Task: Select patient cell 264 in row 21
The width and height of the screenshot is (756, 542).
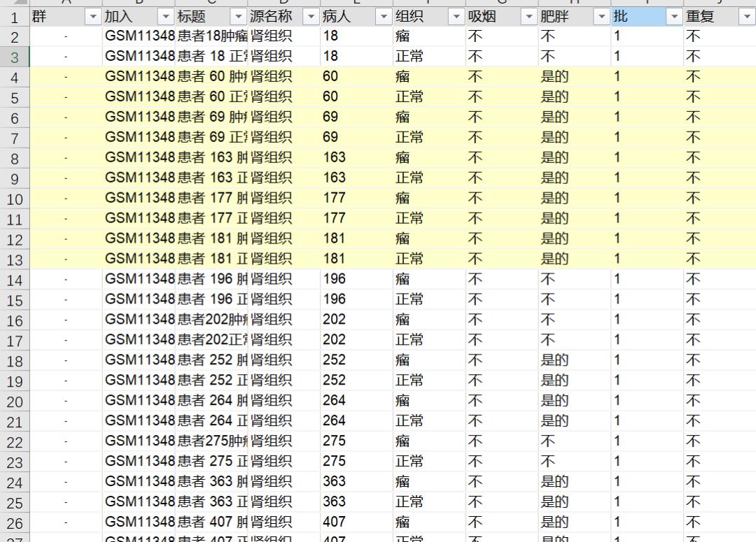Action: (357, 420)
